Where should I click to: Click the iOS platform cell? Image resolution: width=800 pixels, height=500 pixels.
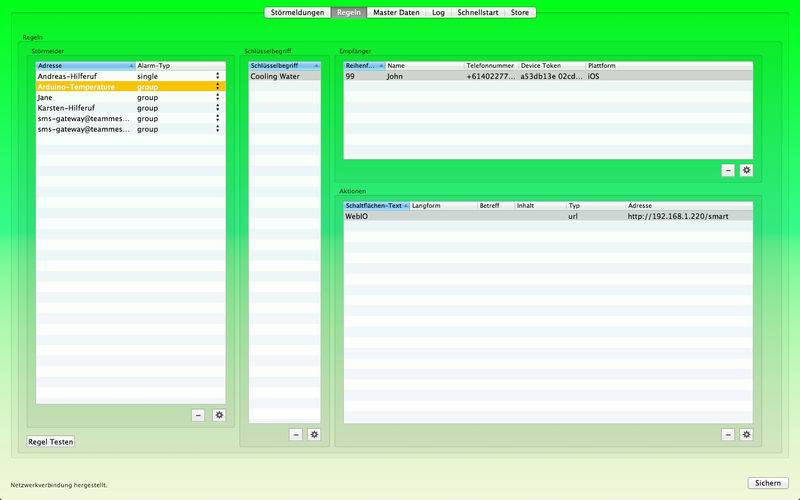(593, 76)
